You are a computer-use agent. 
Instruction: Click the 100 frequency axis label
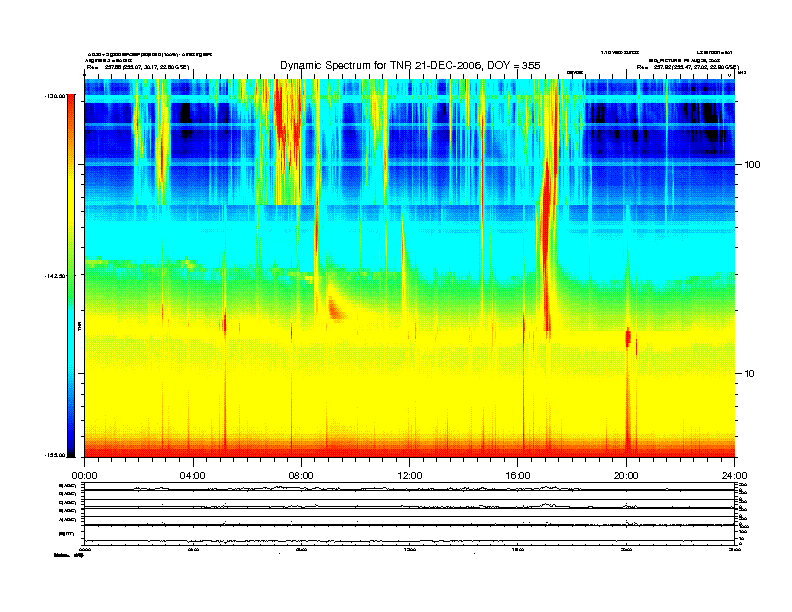pyautogui.click(x=752, y=165)
